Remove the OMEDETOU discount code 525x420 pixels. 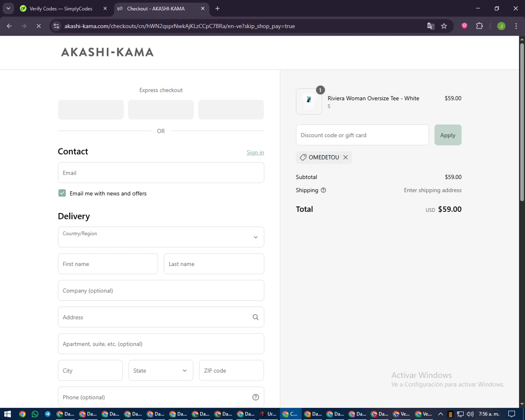pos(345,157)
